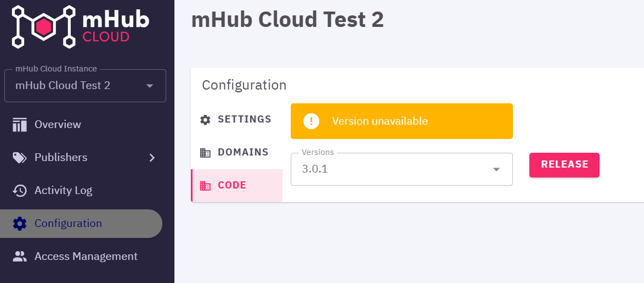Click the warning exclamation icon in alert
The image size is (644, 283).
click(312, 121)
